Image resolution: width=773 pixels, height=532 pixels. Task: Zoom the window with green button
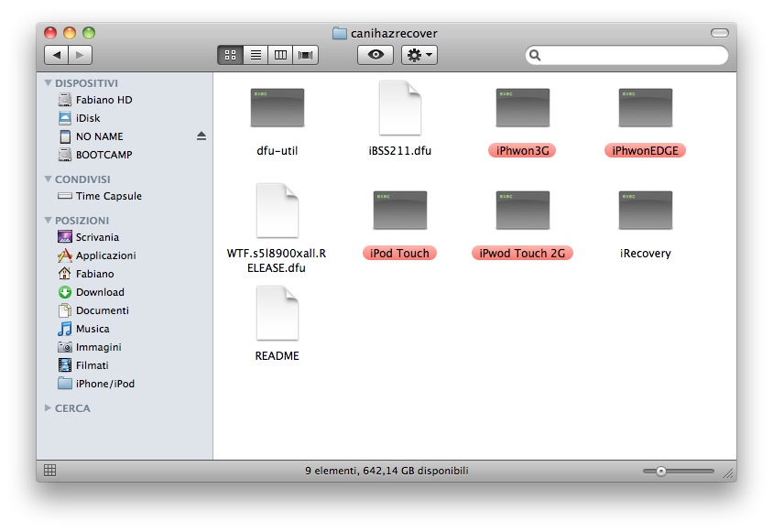89,33
